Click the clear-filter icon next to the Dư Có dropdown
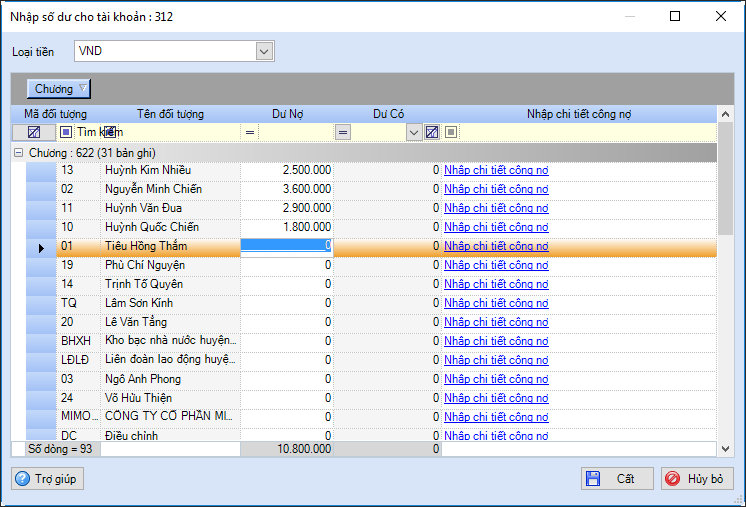746x507 pixels. point(432,132)
